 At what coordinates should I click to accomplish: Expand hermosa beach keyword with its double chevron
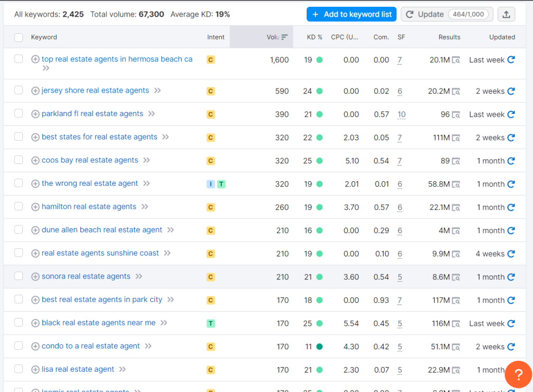coord(46,67)
